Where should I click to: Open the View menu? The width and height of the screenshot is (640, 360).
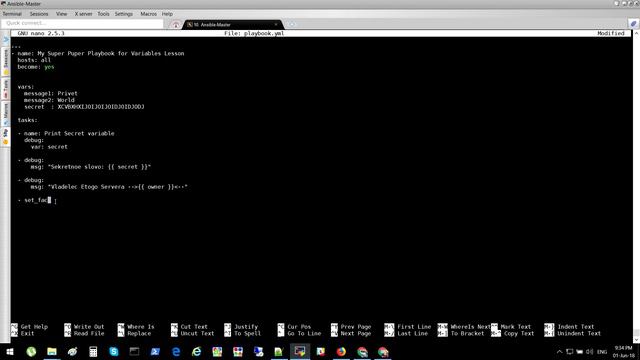pyautogui.click(x=61, y=14)
